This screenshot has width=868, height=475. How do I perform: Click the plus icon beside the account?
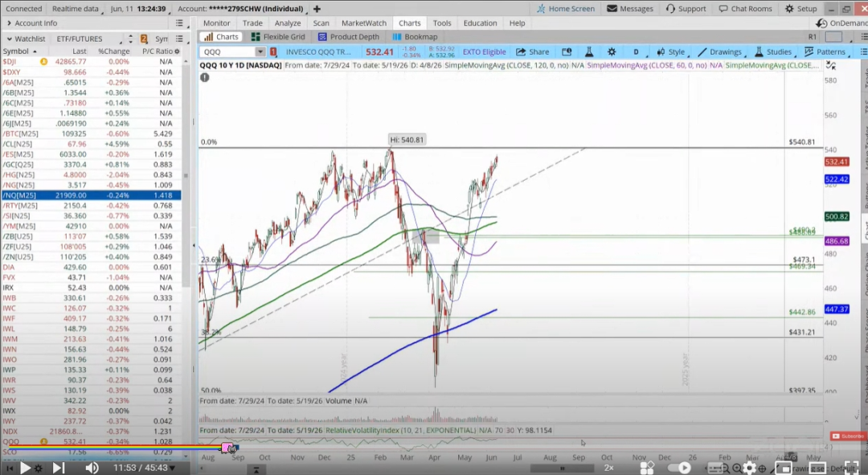pos(317,9)
